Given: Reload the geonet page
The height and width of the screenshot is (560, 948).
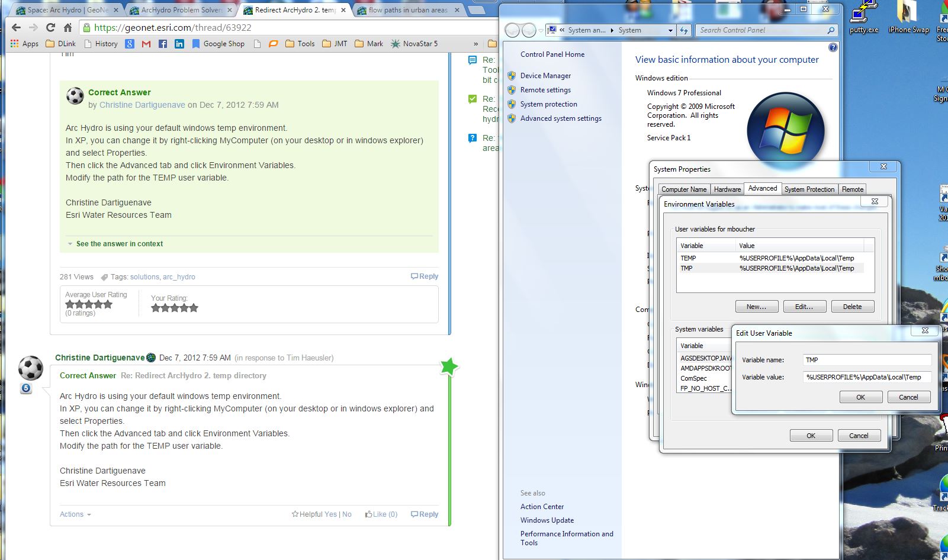Looking at the screenshot, I should click(x=50, y=27).
